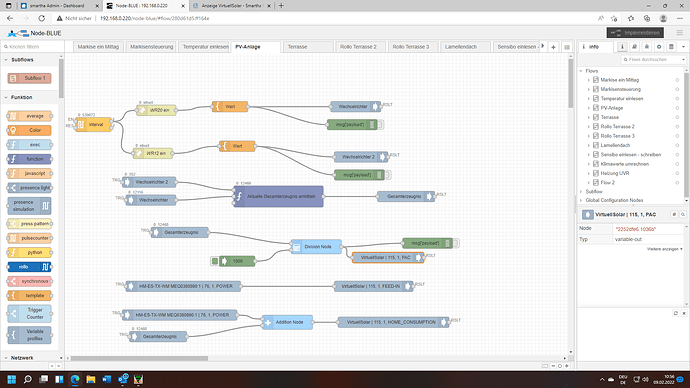Select the 'template' palette node
This screenshot has height=388, width=690.
[x=29, y=296]
